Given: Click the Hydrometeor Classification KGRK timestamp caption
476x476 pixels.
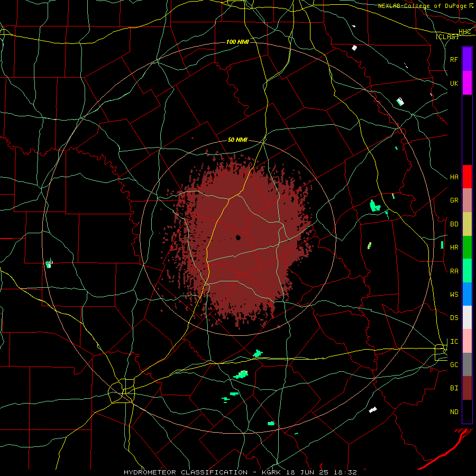Looking at the screenshot, I should point(240,472).
